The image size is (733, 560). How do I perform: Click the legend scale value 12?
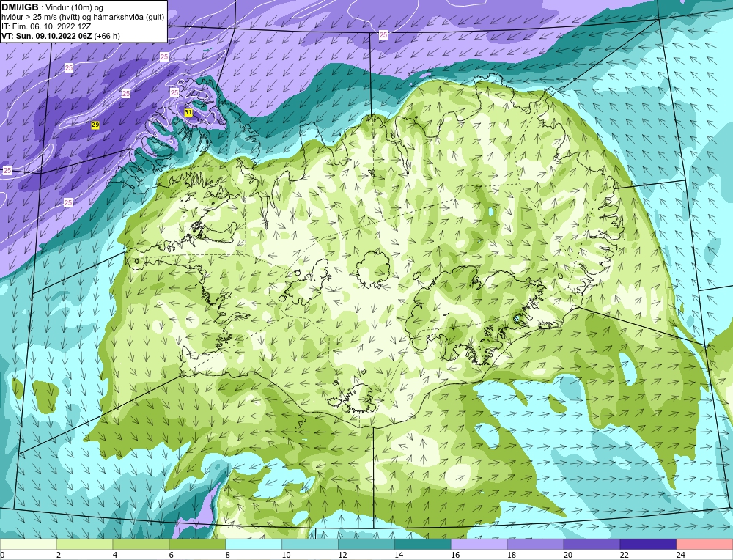click(342, 555)
